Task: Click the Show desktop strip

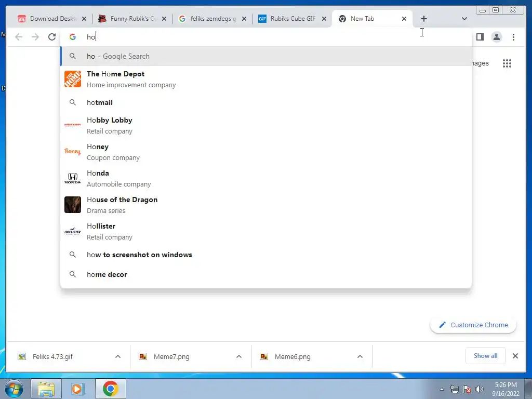Action: pyautogui.click(x=528, y=389)
